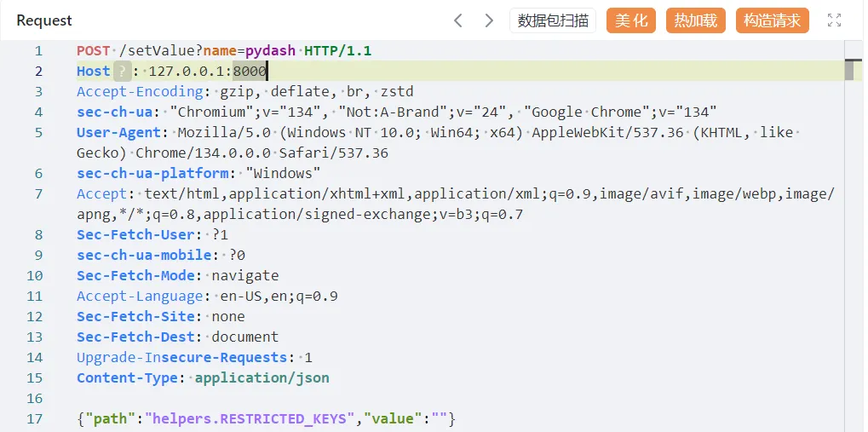Click the 热加载 hot reload button

pyautogui.click(x=695, y=20)
